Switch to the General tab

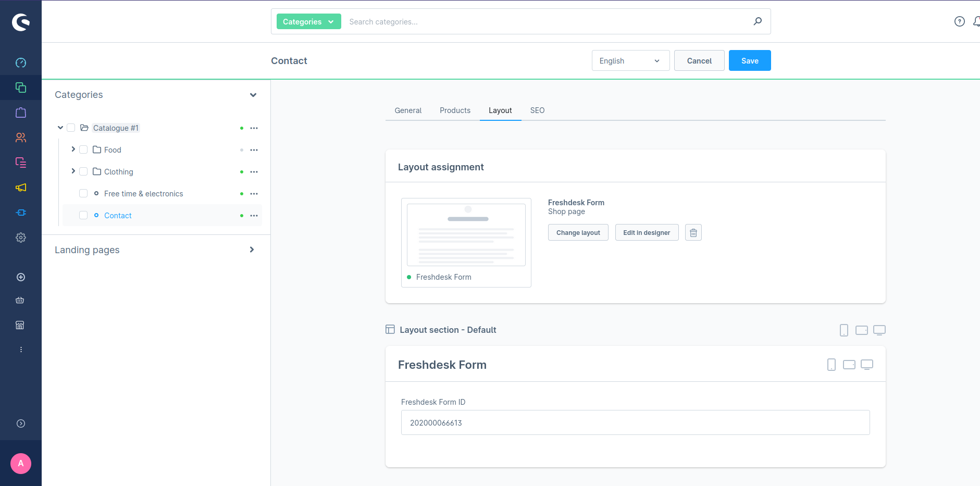coord(408,110)
